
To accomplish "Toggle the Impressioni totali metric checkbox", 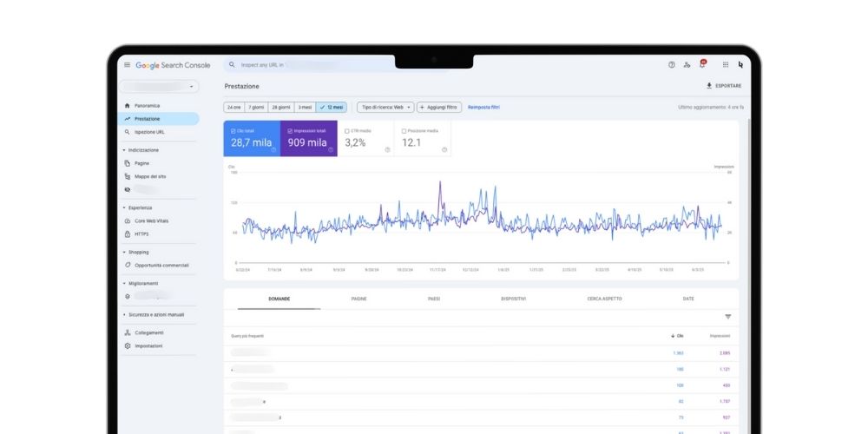I will pos(290,131).
